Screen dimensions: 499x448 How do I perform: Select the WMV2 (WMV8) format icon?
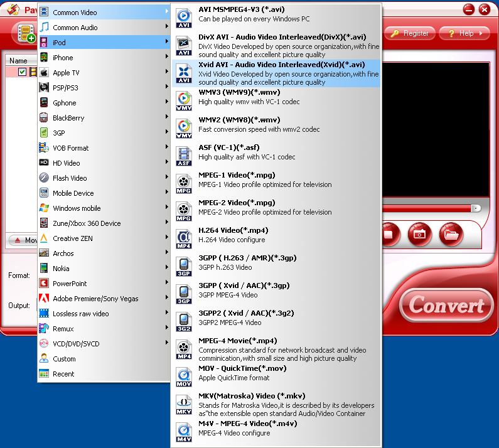pos(184,129)
